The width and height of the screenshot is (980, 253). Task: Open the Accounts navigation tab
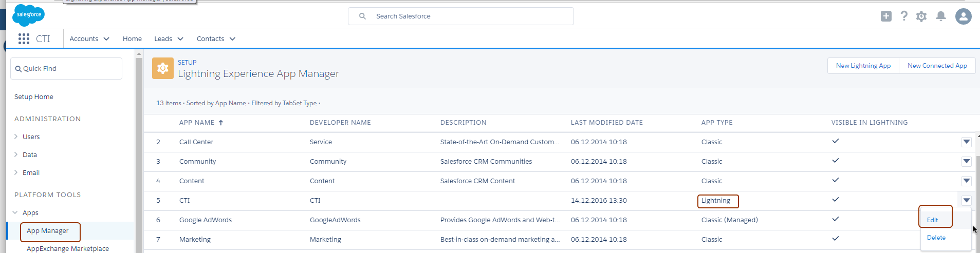click(x=84, y=39)
